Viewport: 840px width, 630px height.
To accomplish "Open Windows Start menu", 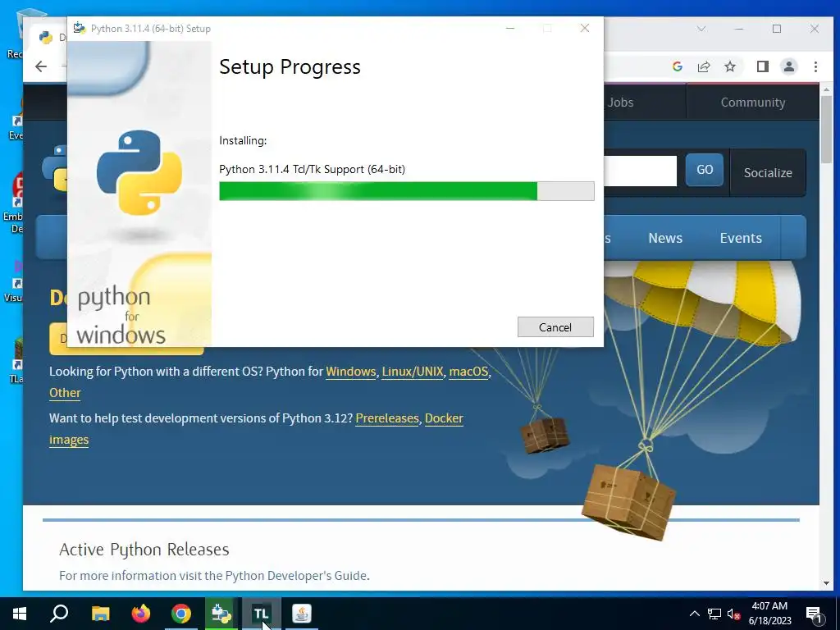I will pyautogui.click(x=20, y=614).
